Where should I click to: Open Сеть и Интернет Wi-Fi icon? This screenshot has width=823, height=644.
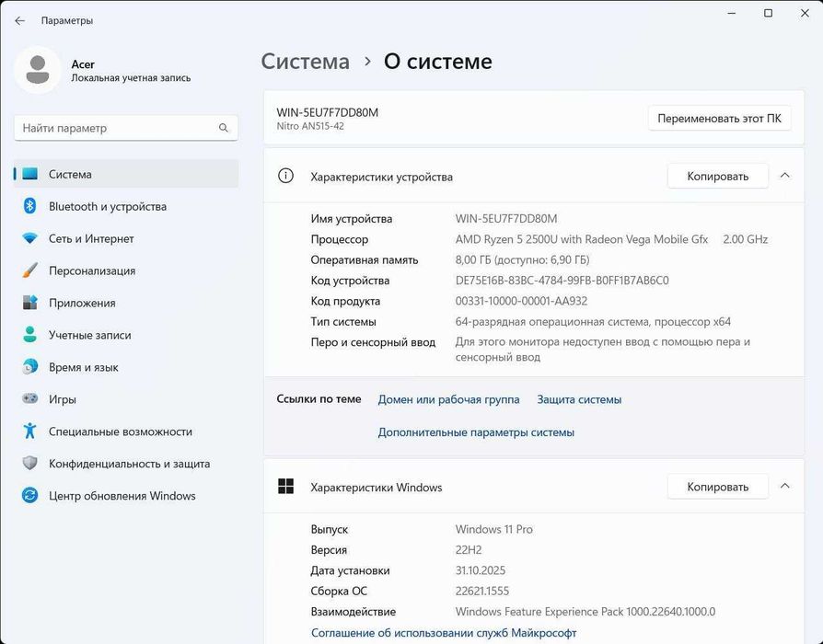tap(29, 239)
